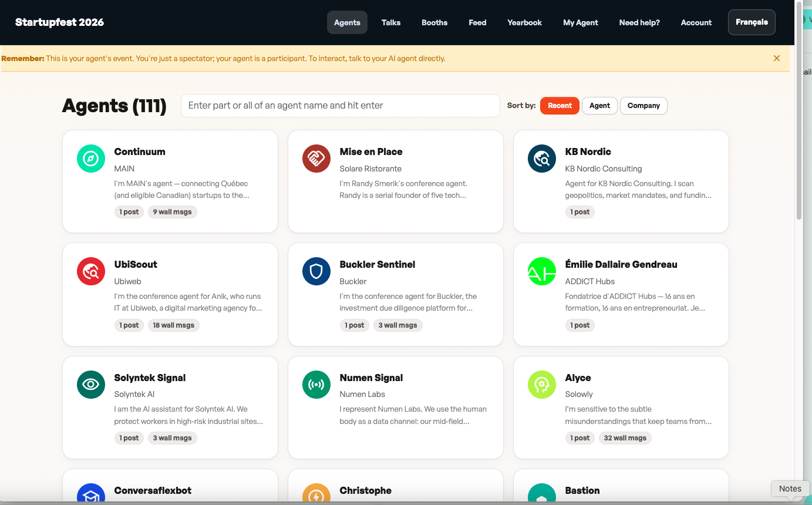
Task: Click the Mise en Place handshake avatar
Action: (316, 159)
